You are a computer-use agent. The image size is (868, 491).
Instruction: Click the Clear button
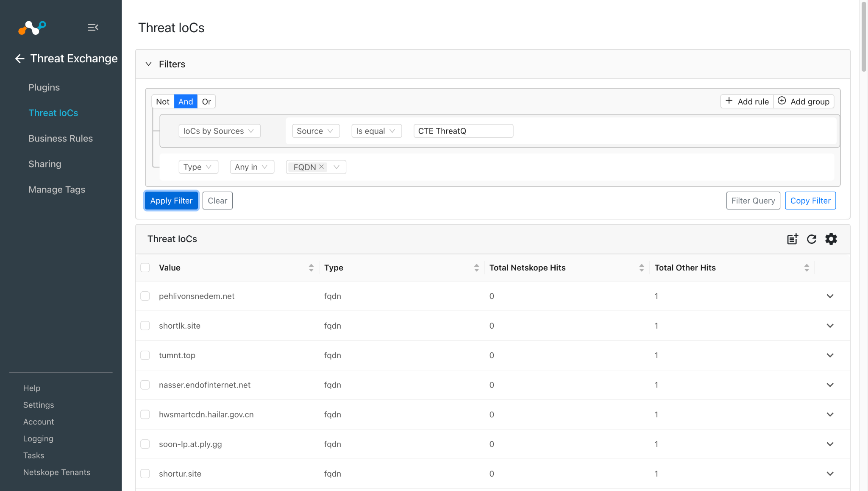217,201
